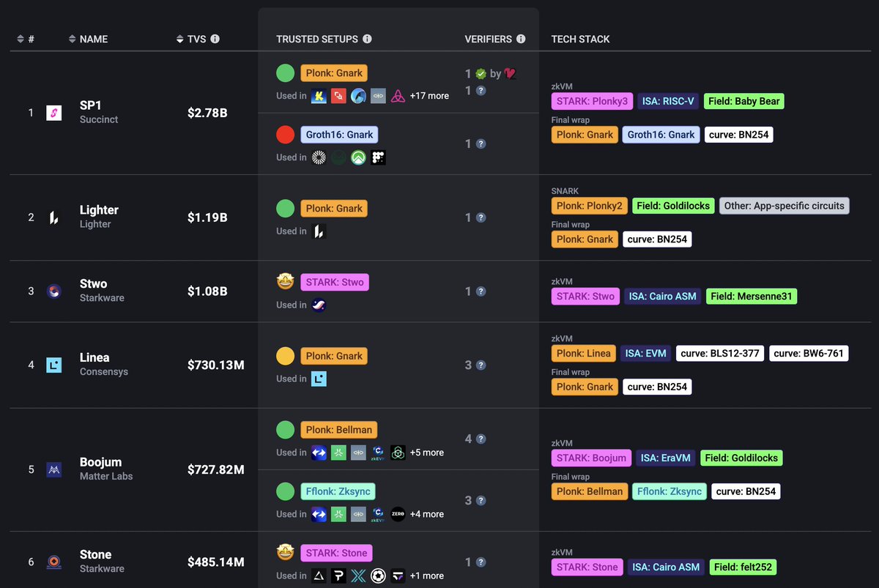Viewport: 879px width, 588px height.
Task: Click the Starknet icon under STARK: Stwo
Action: tap(319, 305)
